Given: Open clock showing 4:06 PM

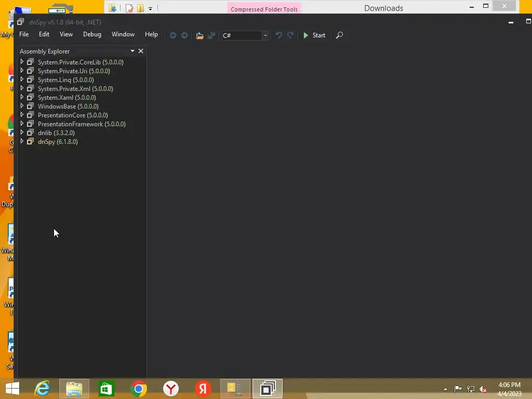Looking at the screenshot, I should [x=509, y=389].
